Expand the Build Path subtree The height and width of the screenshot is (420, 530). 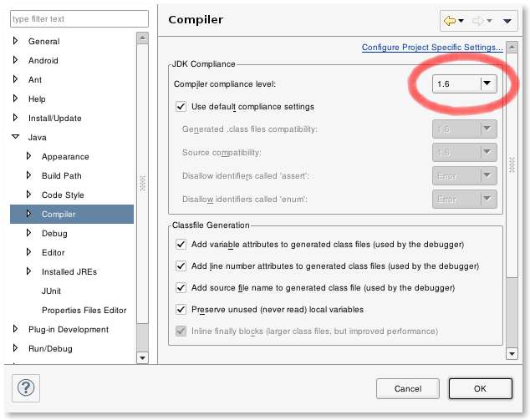(x=28, y=176)
